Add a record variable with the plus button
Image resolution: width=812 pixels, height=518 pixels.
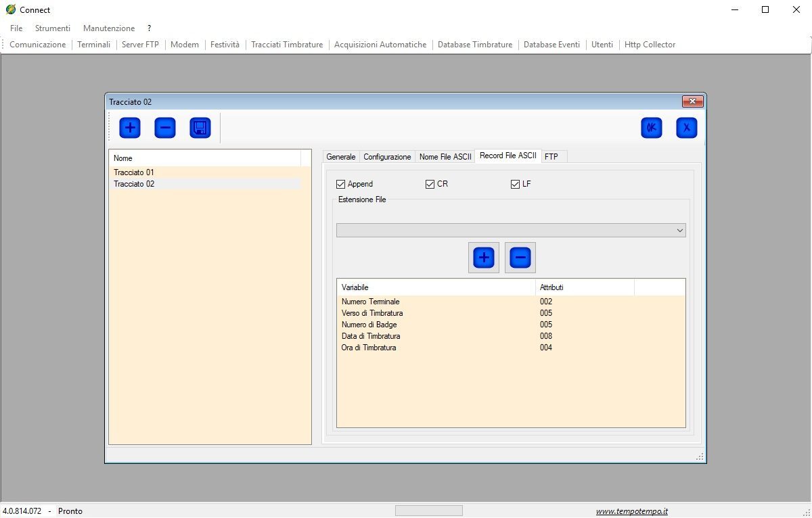pos(484,258)
